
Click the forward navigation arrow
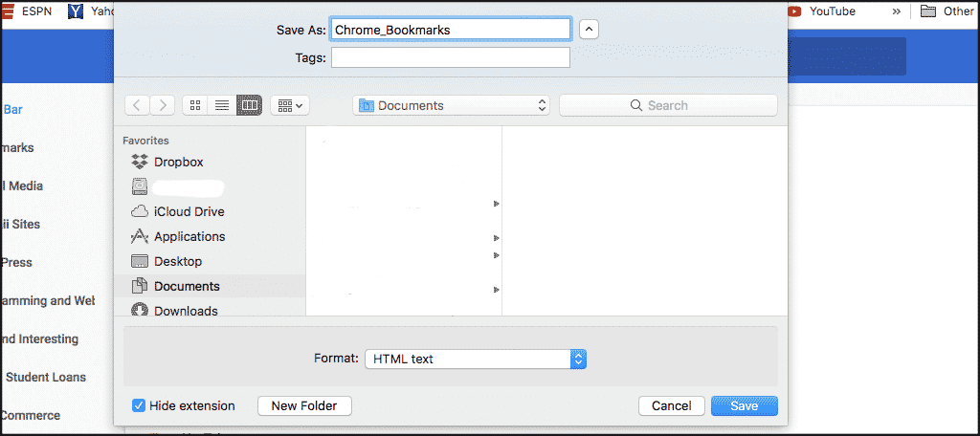163,105
